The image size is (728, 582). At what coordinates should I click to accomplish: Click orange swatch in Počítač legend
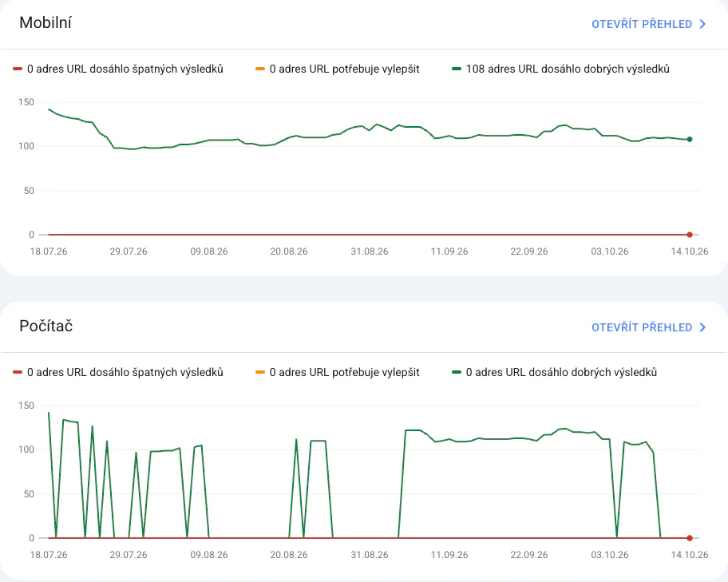pos(260,372)
